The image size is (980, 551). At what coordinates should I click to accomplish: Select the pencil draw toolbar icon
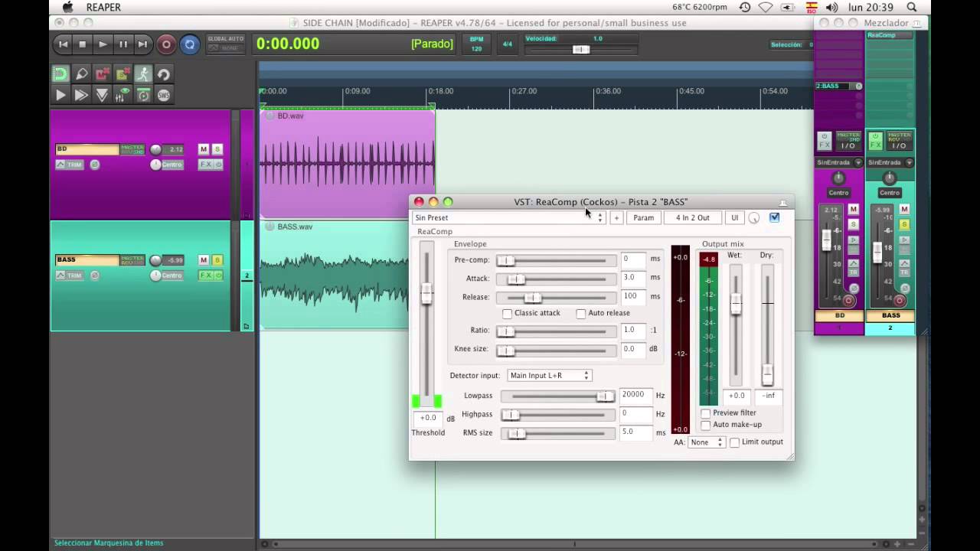tap(81, 74)
